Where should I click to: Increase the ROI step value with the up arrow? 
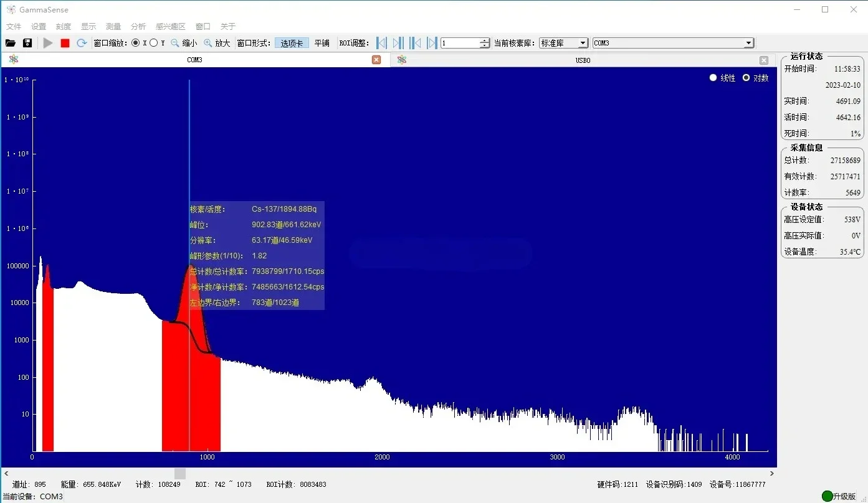(x=485, y=40)
